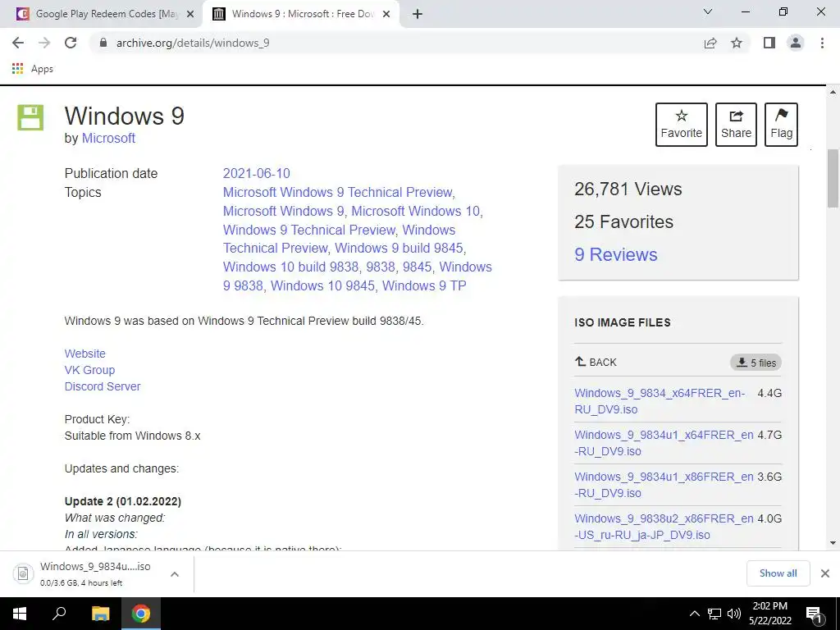The image size is (840, 630).
Task: Click the browser forward arrow
Action: coord(44,43)
